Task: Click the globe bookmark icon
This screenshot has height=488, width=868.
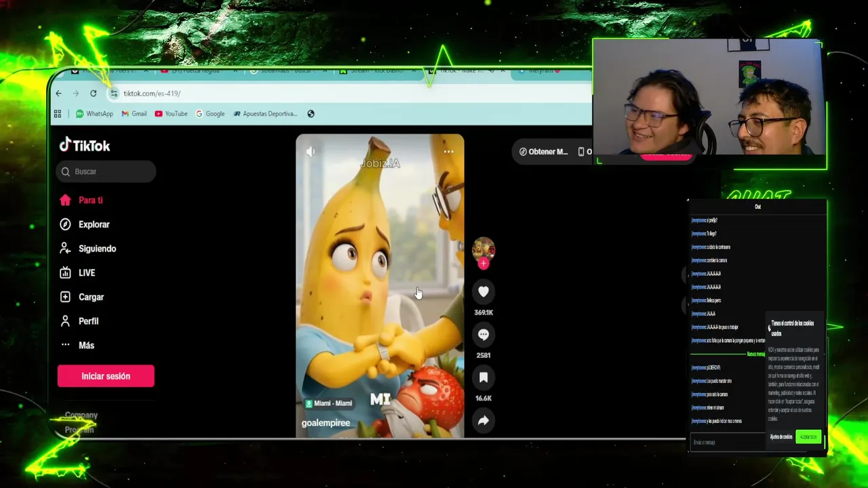Action: [x=311, y=114]
